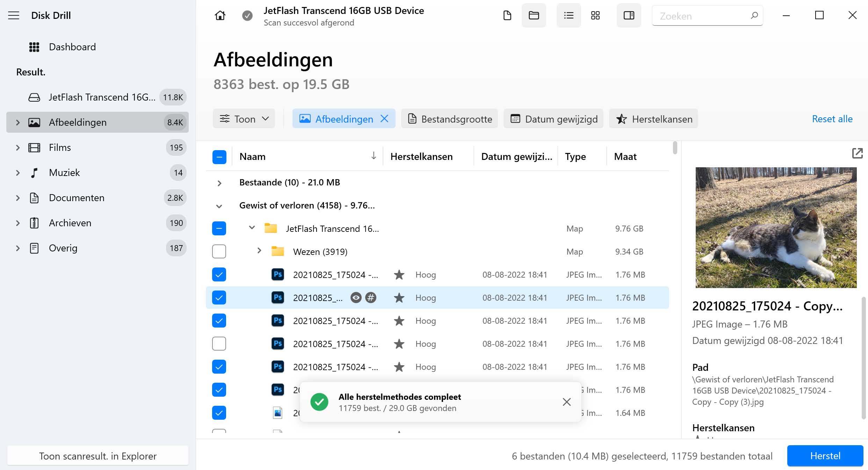The image size is (868, 470).
Task: Click the Wezen folder icon
Action: [x=277, y=251]
